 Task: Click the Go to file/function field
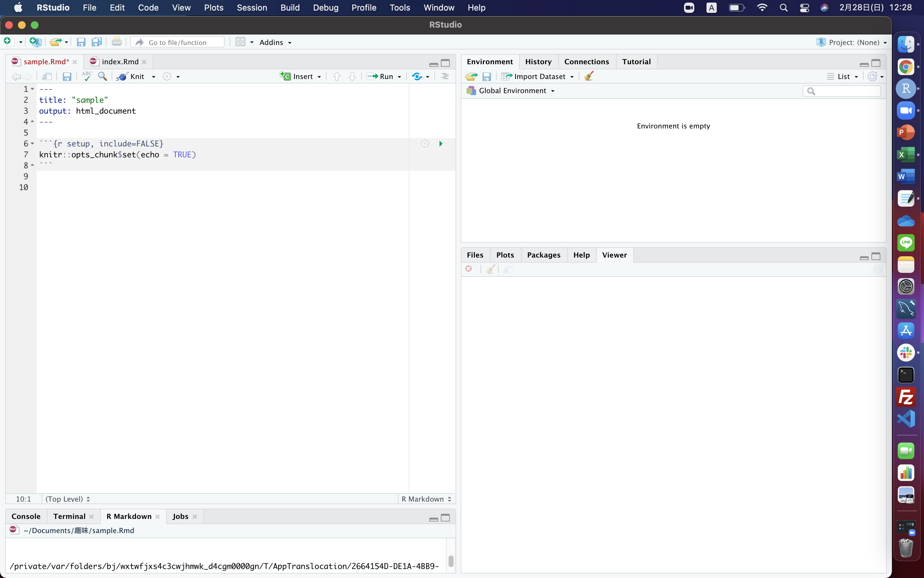177,42
